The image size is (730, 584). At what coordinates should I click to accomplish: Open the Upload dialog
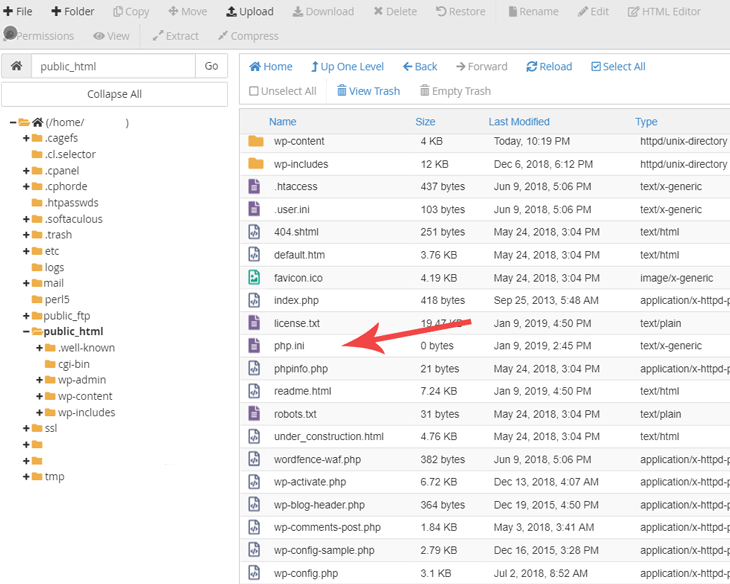coord(250,12)
